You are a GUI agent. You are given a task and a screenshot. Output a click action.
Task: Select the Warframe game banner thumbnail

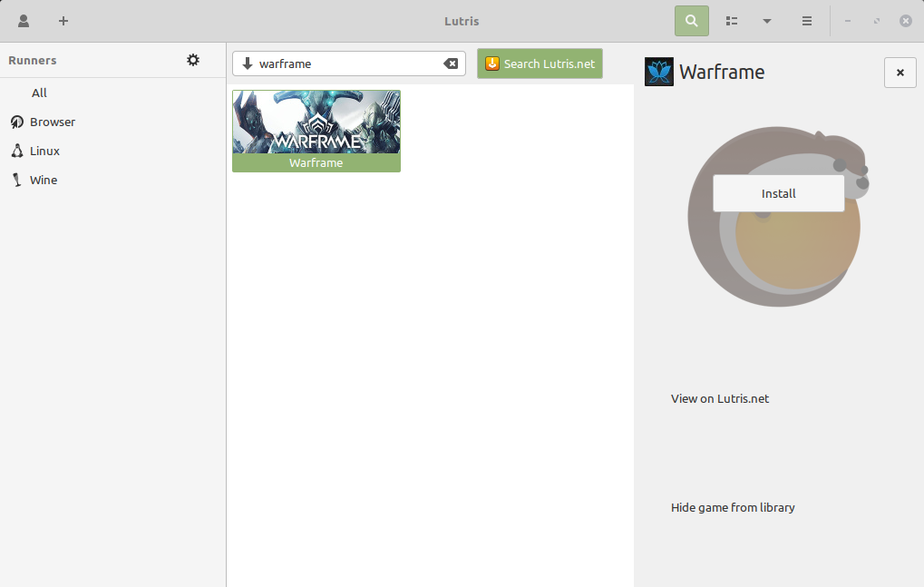tap(316, 122)
